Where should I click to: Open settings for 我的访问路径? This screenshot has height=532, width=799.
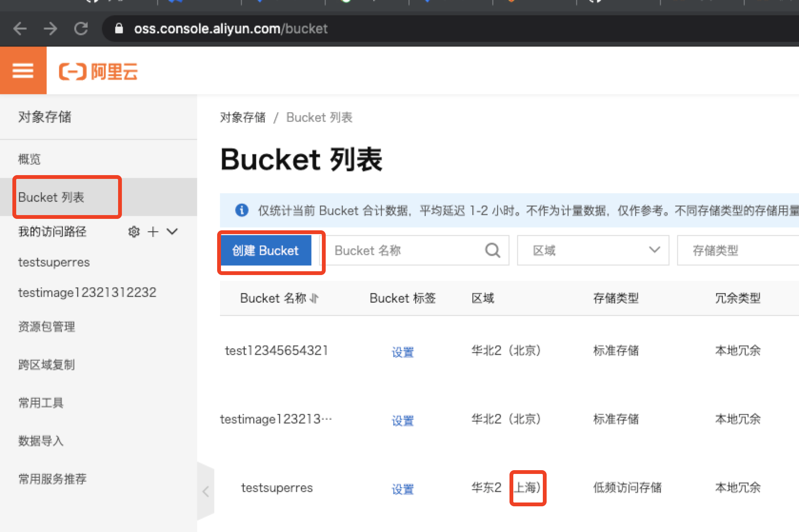tap(134, 232)
